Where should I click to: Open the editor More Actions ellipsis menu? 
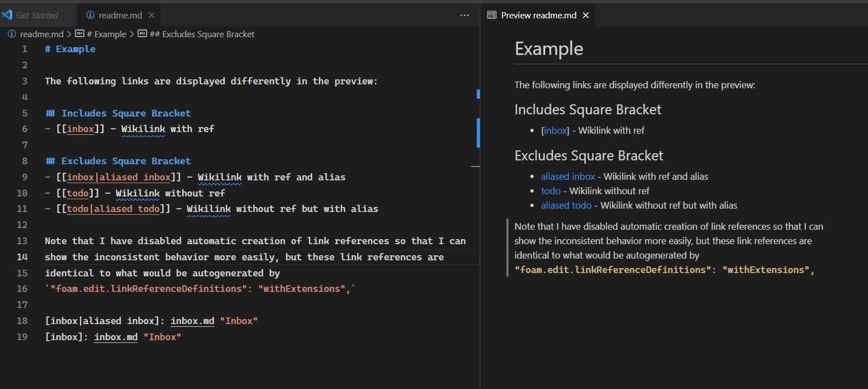tap(465, 16)
